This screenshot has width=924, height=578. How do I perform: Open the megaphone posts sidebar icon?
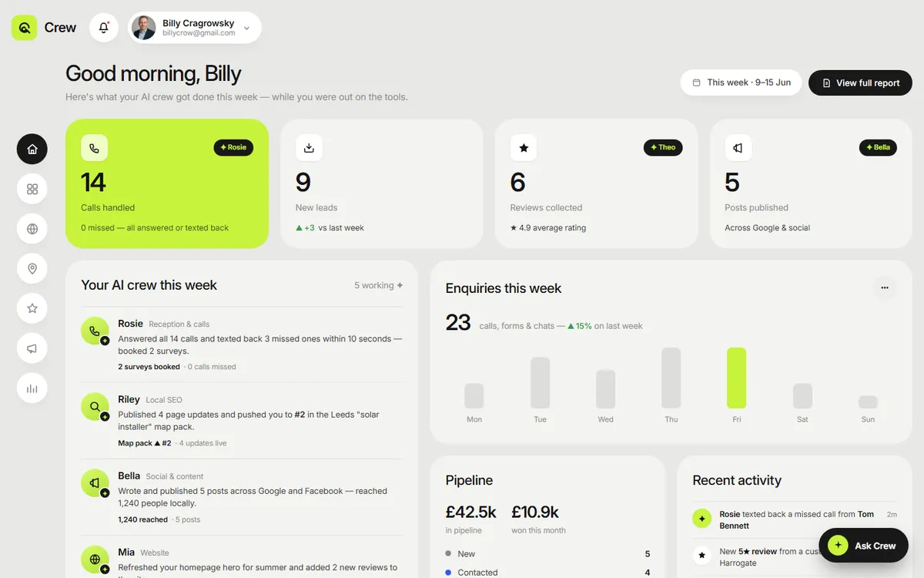[x=32, y=348]
